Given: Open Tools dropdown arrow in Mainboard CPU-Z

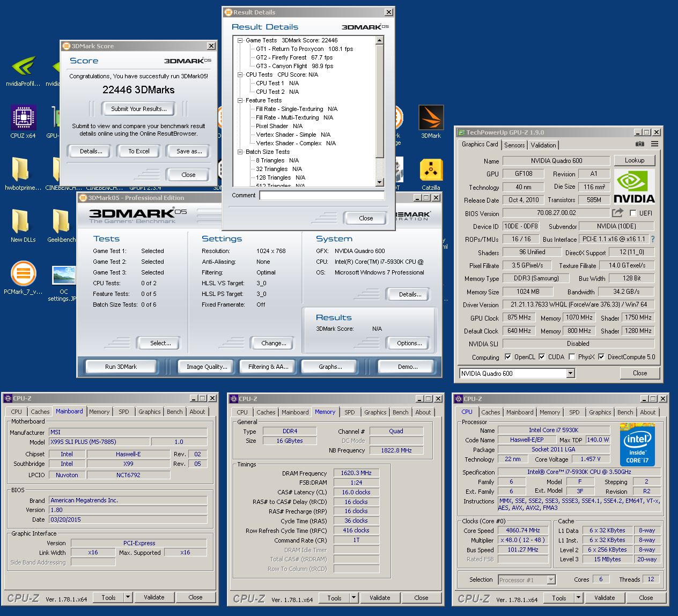Looking at the screenshot, I should pyautogui.click(x=128, y=597).
